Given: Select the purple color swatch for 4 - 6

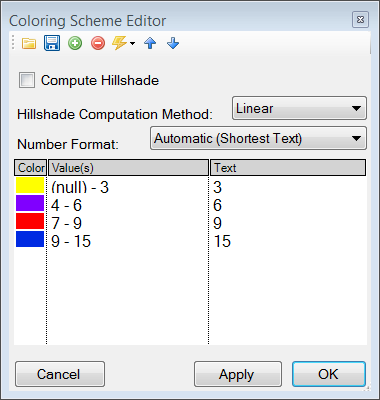Looking at the screenshot, I should tap(30, 203).
